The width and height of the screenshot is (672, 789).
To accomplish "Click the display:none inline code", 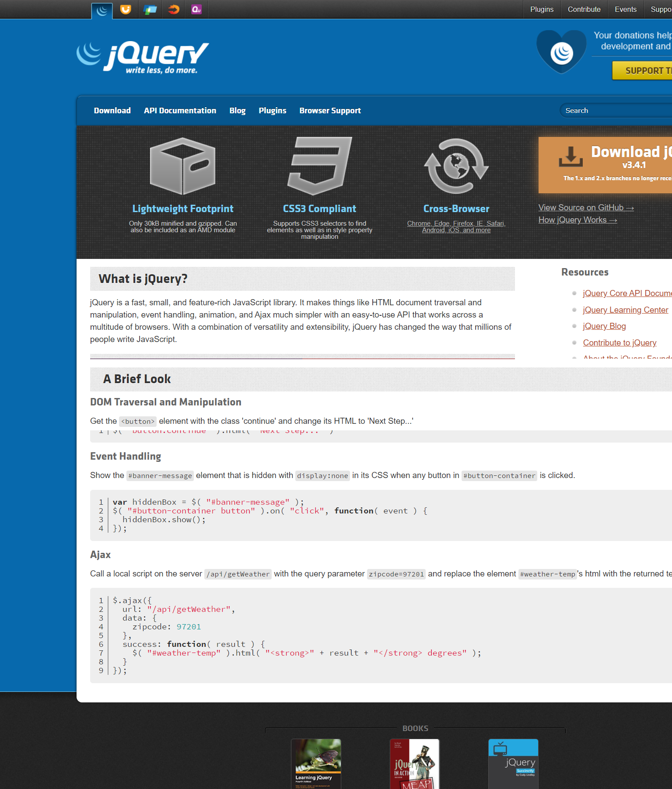I will coord(322,475).
